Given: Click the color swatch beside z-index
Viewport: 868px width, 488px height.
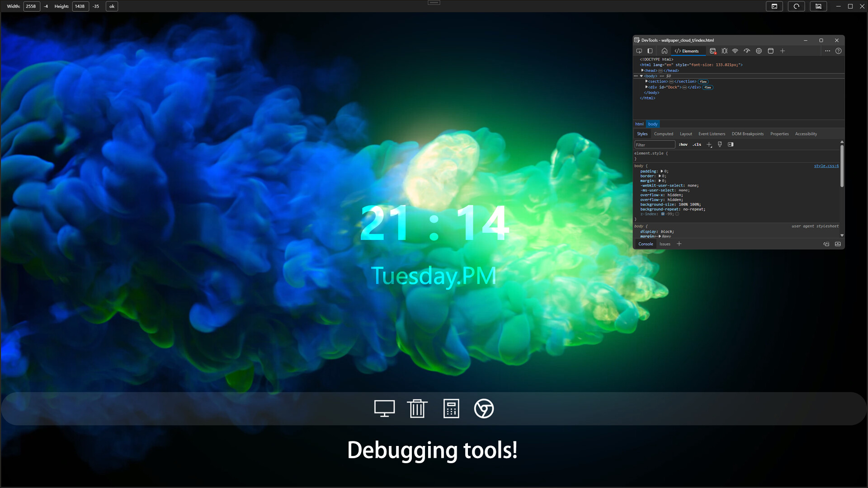Looking at the screenshot, I should [663, 214].
